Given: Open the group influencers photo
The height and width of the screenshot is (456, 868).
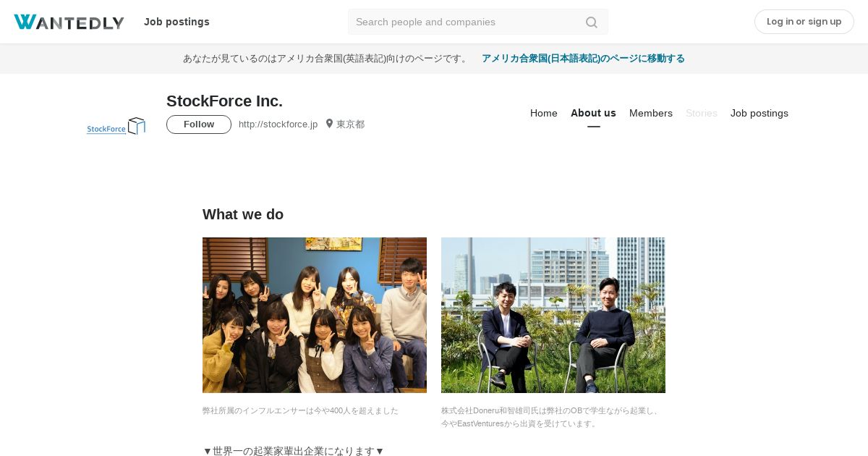Looking at the screenshot, I should pos(315,315).
